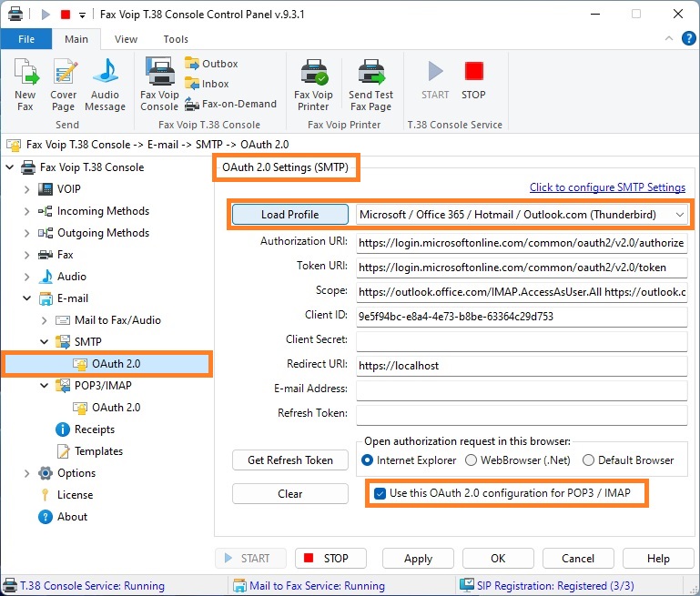Image resolution: width=700 pixels, height=596 pixels.
Task: Select Default Browser radio button
Action: 588,460
